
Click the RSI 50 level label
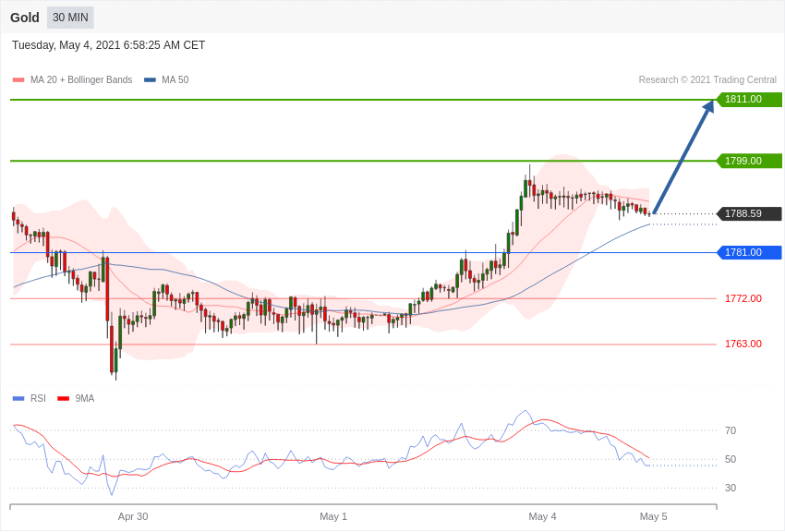click(x=731, y=459)
